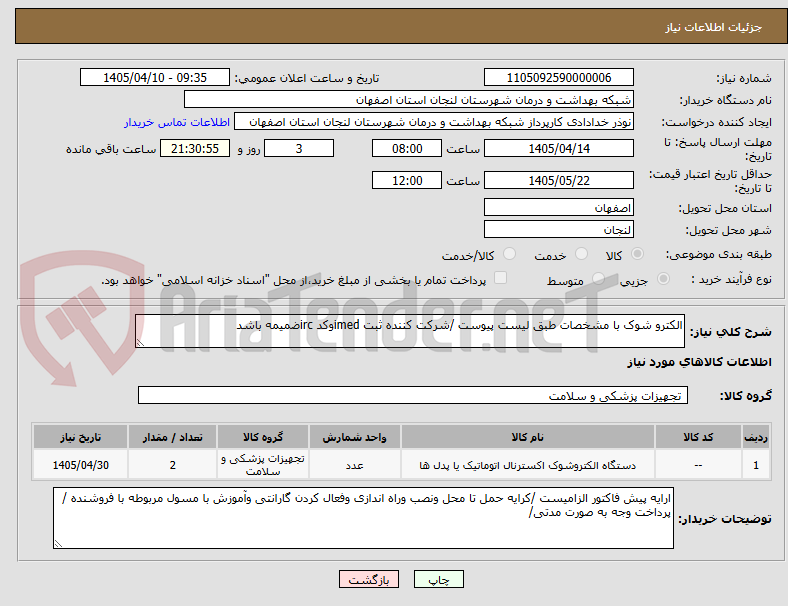Click the item name cell دستگاه الکتروشوک اکسترنال
Image resolution: width=788 pixels, height=606 pixels.
[528, 465]
